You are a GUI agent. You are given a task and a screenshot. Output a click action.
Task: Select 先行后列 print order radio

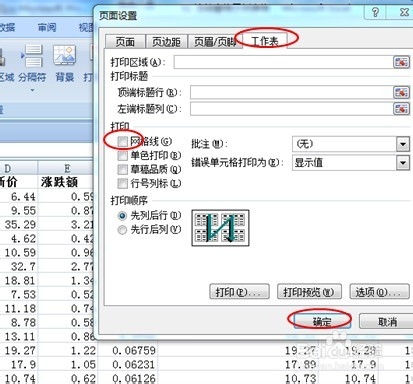tap(122, 230)
